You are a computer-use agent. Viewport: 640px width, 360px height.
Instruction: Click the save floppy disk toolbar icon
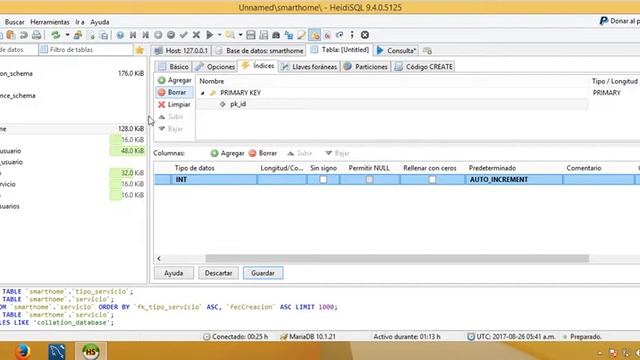(251, 35)
